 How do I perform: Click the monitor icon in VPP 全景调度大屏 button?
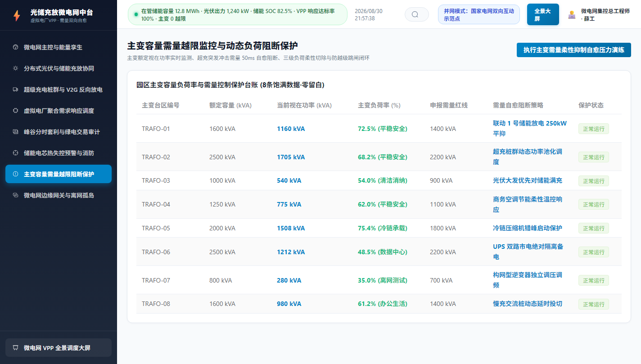15,348
